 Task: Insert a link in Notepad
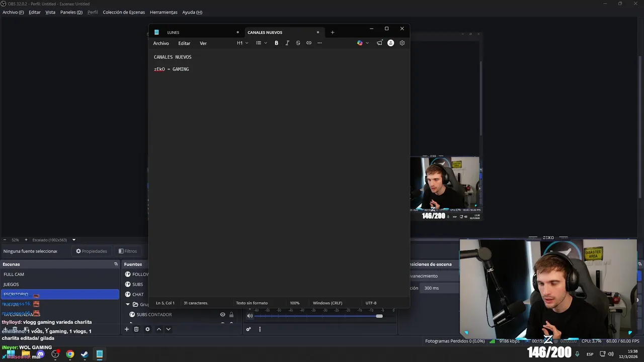click(x=309, y=43)
